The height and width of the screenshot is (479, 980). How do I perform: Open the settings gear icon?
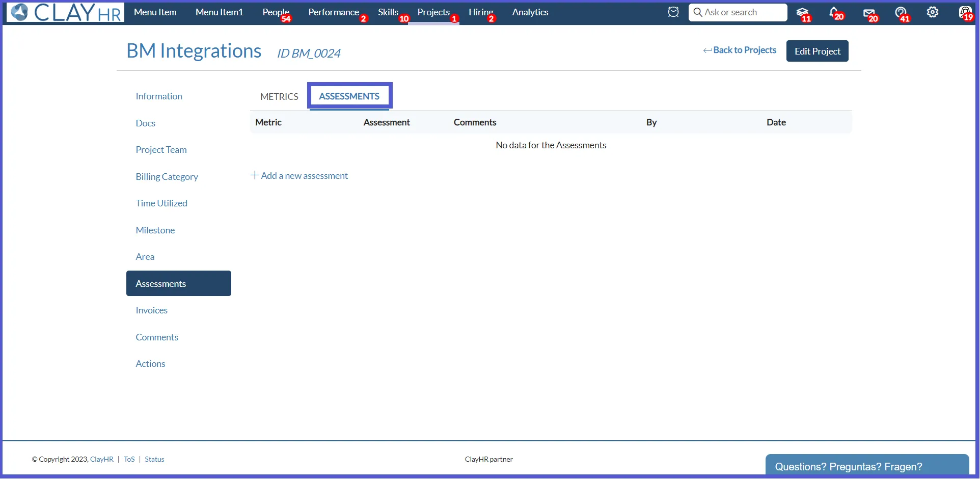click(x=932, y=12)
